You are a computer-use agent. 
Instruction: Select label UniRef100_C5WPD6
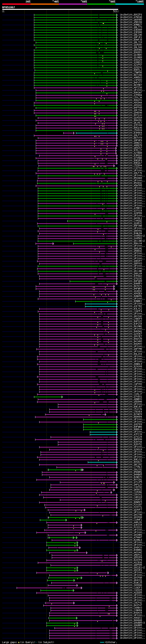pyautogui.click(x=131, y=72)
